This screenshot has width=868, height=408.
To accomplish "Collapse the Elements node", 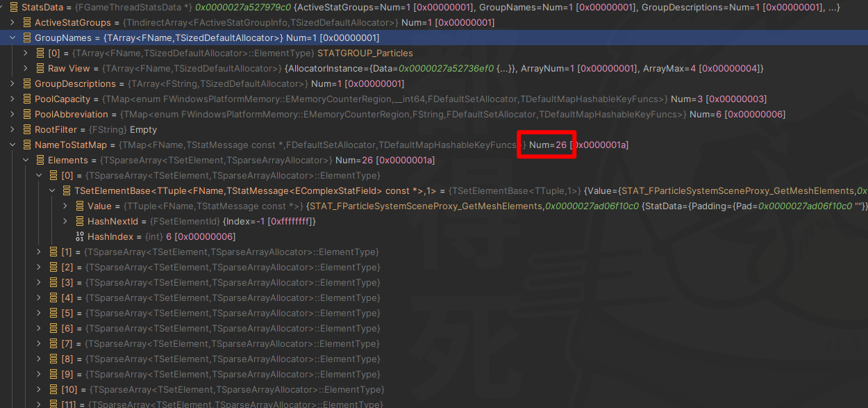I will pos(26,160).
